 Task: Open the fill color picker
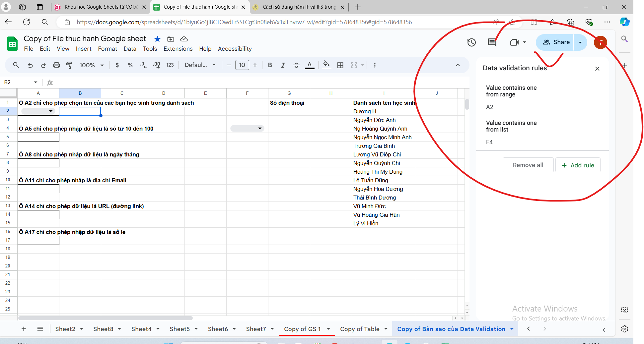point(326,65)
